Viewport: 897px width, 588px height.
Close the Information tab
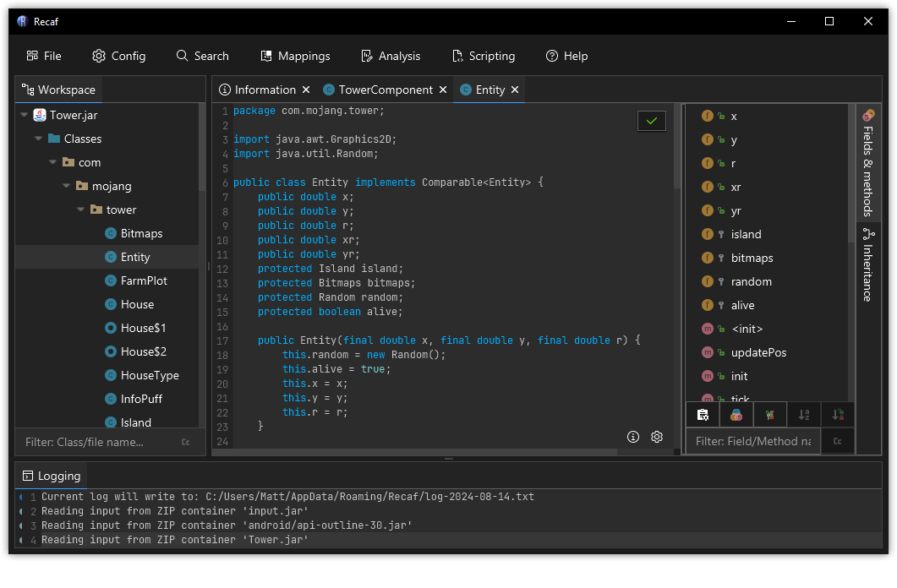point(306,89)
